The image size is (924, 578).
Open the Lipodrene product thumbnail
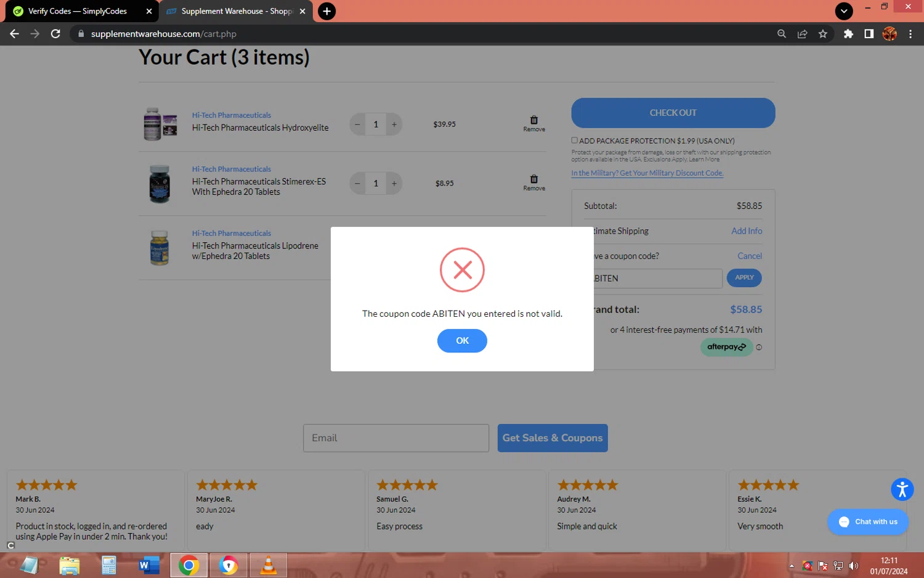click(x=160, y=248)
